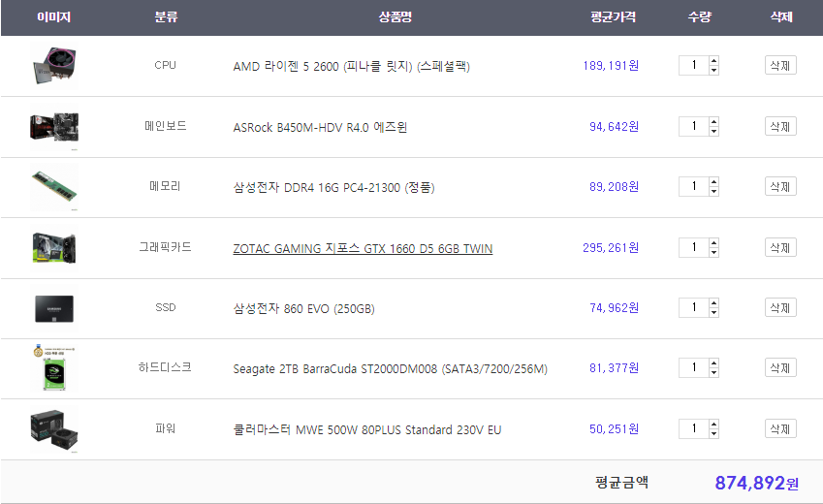823x504 pixels.
Task: Click the Samsung 860 EVO SSD image
Action: pos(54,307)
